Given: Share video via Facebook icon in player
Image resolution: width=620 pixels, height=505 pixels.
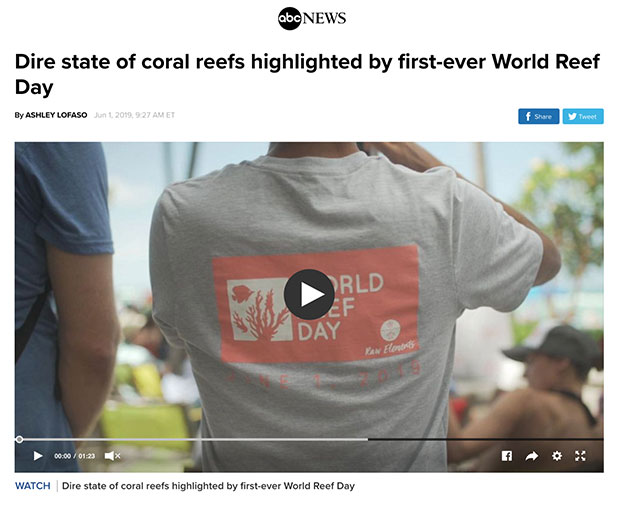Looking at the screenshot, I should pos(507,456).
